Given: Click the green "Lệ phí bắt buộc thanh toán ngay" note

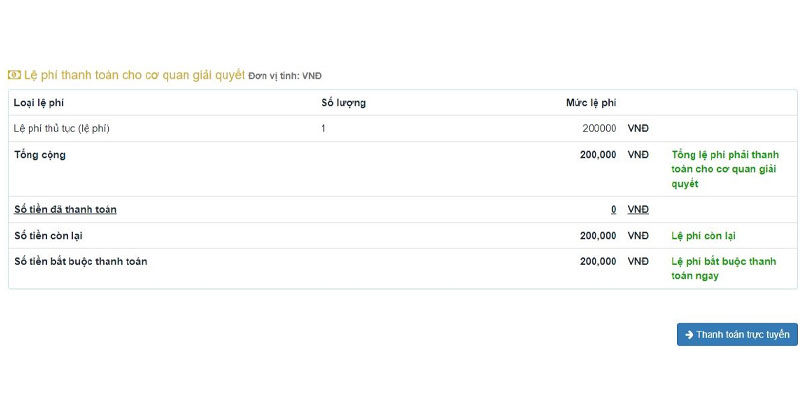Looking at the screenshot, I should point(724,268).
